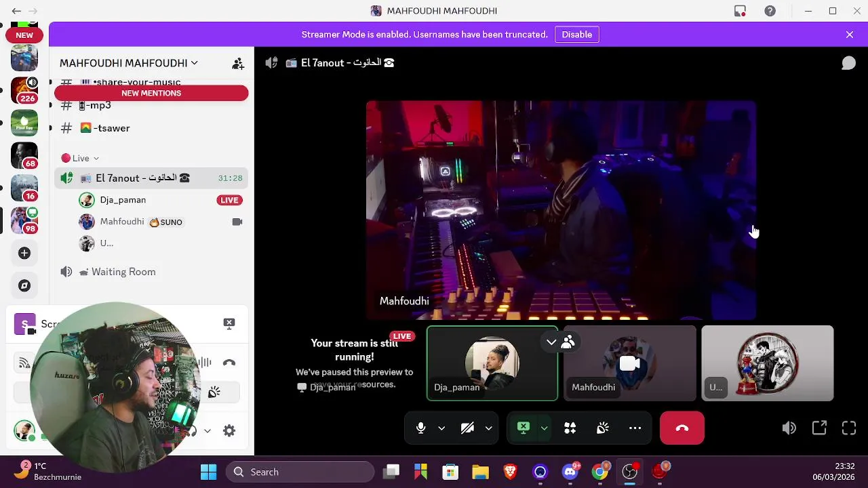This screenshot has width=868, height=488.
Task: Open connection info signal icon
Action: (x=24, y=363)
